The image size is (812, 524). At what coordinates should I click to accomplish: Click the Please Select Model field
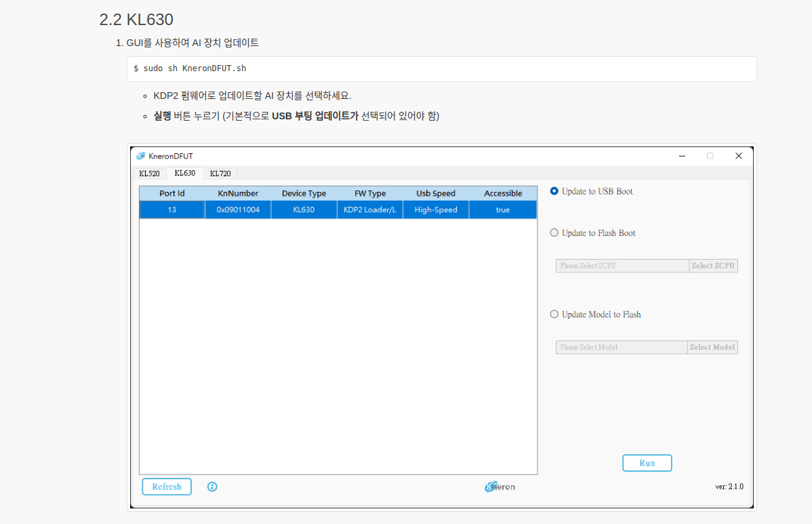(622, 347)
